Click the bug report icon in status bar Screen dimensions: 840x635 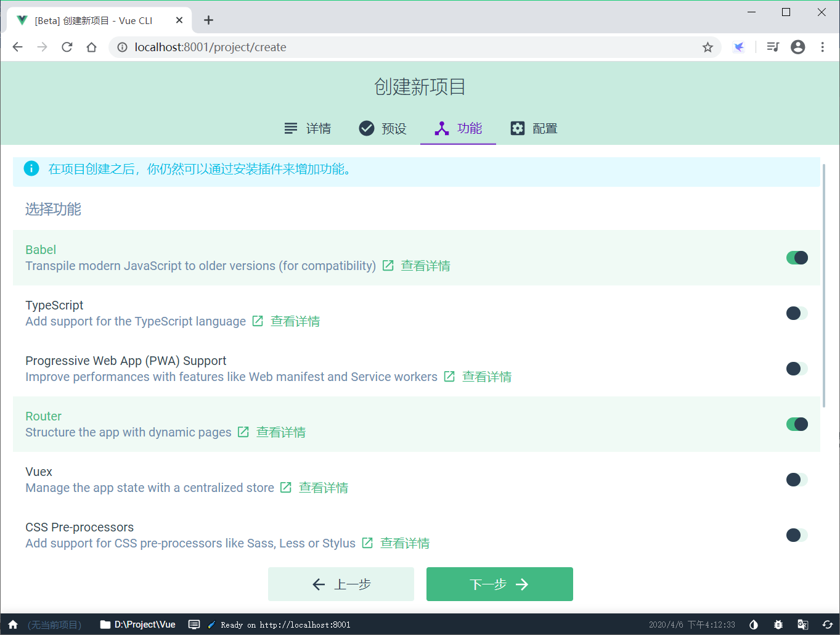pos(778,625)
